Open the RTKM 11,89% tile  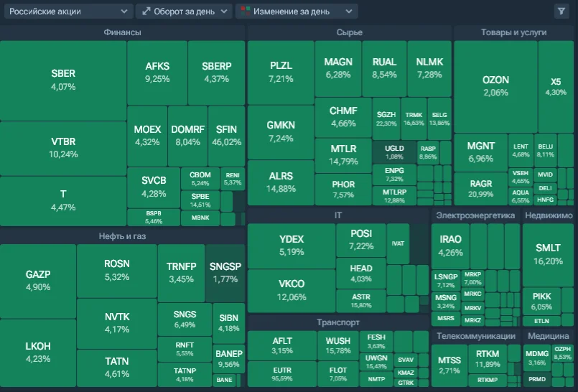pyautogui.click(x=488, y=359)
